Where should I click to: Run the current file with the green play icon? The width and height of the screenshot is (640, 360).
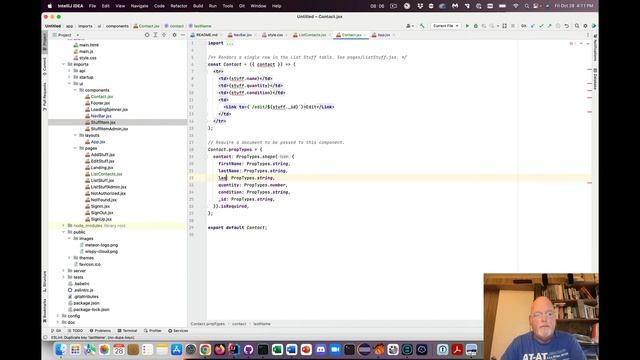467,26
